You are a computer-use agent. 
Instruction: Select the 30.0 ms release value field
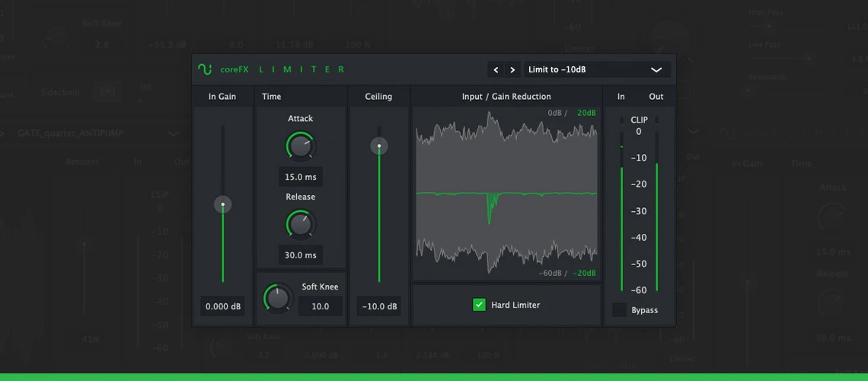301,255
